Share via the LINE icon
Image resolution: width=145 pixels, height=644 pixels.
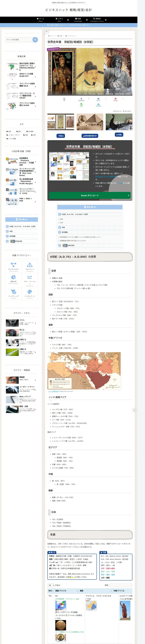coord(81,105)
